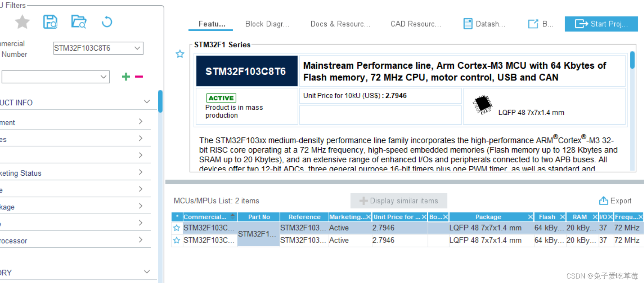
Task: Toggle star on the second MCU list row
Action: pos(177,240)
